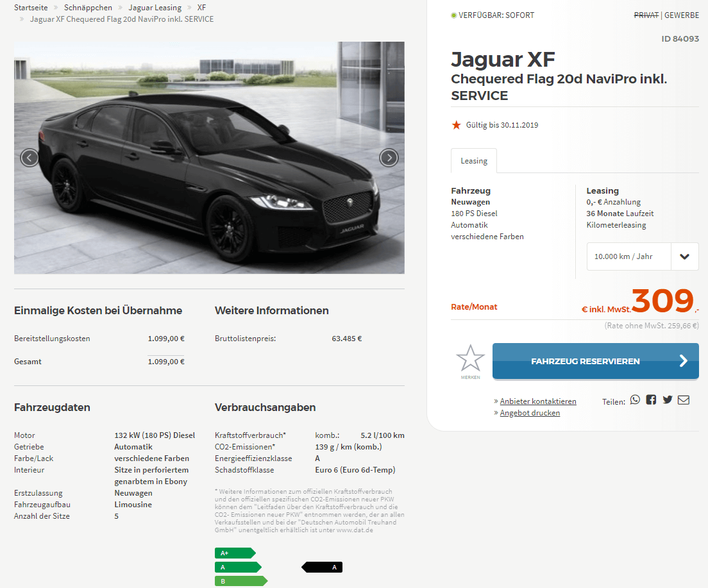Share the offer via WhatsApp

(635, 399)
